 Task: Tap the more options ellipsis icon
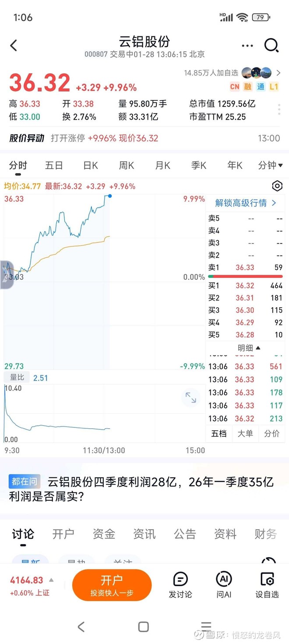click(247, 45)
